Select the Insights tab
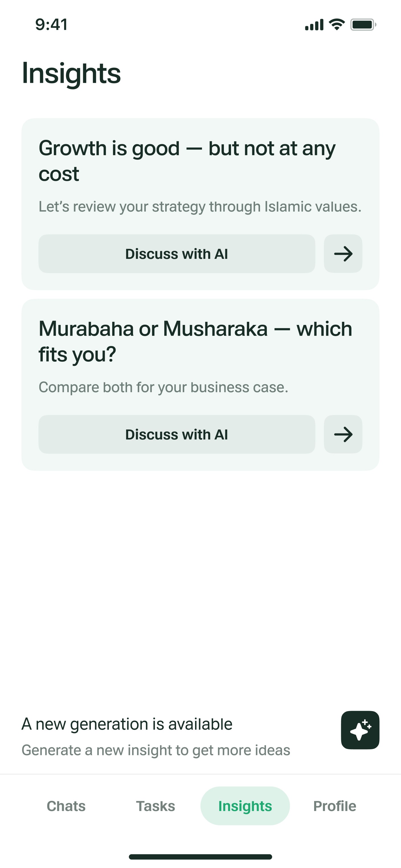 point(245,806)
